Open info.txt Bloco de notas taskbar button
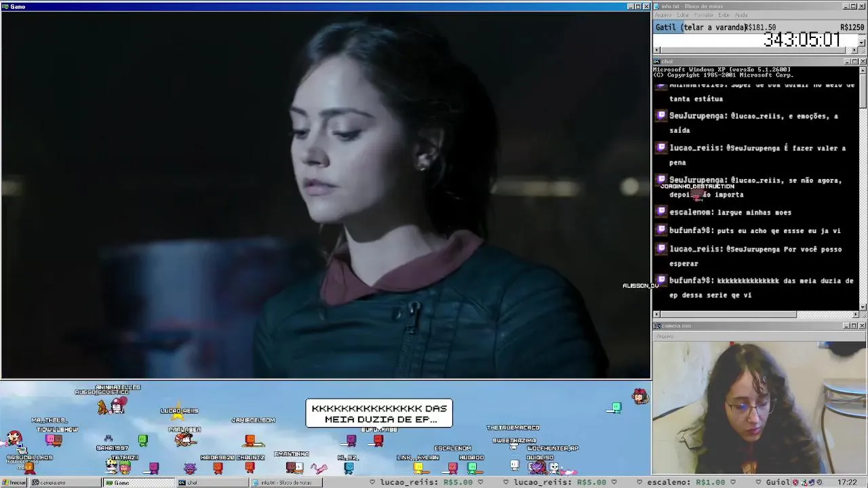The width and height of the screenshot is (868, 488). coord(286,483)
